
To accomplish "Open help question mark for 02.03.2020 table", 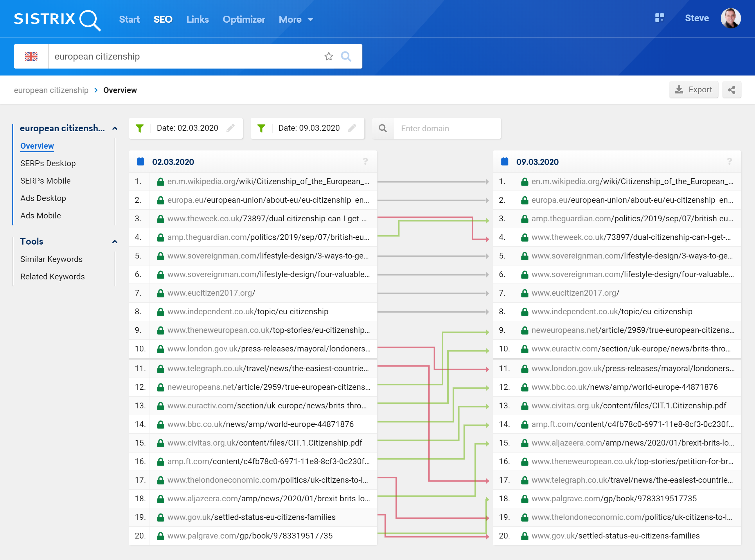I will [x=365, y=162].
